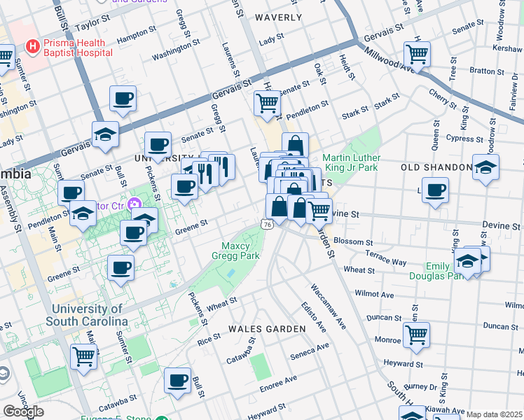Open graduation cap marker above Main St

click(83, 216)
